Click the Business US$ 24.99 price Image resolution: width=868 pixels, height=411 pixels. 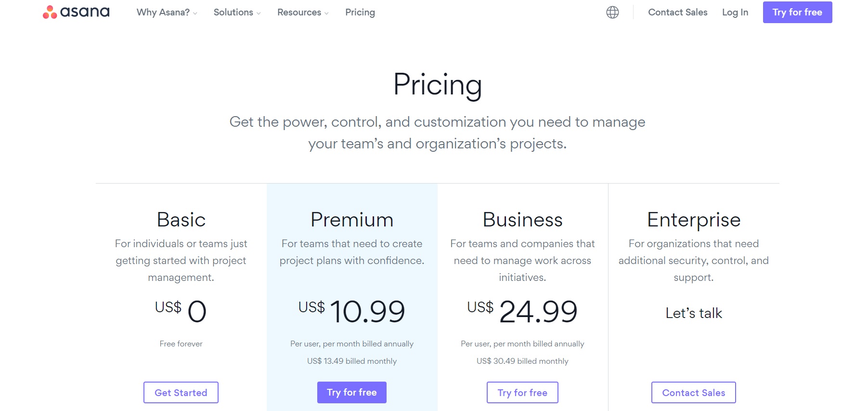(x=522, y=311)
